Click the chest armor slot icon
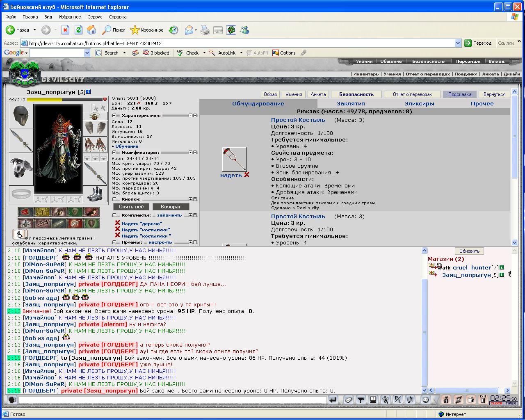The height and width of the screenshot is (420, 525). (x=21, y=168)
